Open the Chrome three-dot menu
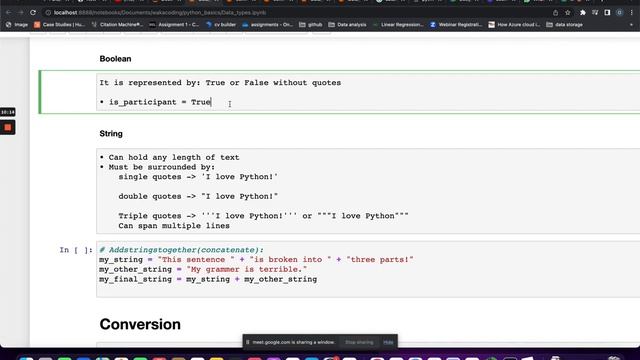The width and height of the screenshot is (640, 360). 632,13
